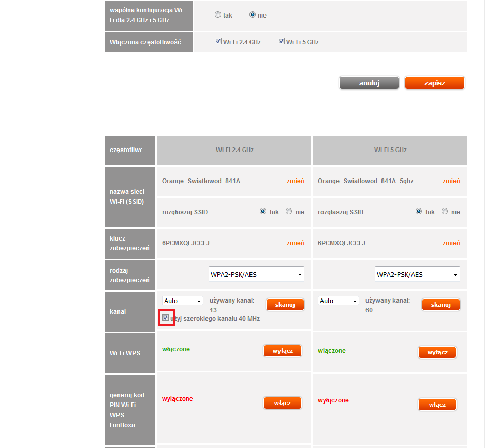This screenshot has width=485, height=448.
Task: Expand the 2.4 GHz channel 'Auto' dropdown
Action: (183, 301)
